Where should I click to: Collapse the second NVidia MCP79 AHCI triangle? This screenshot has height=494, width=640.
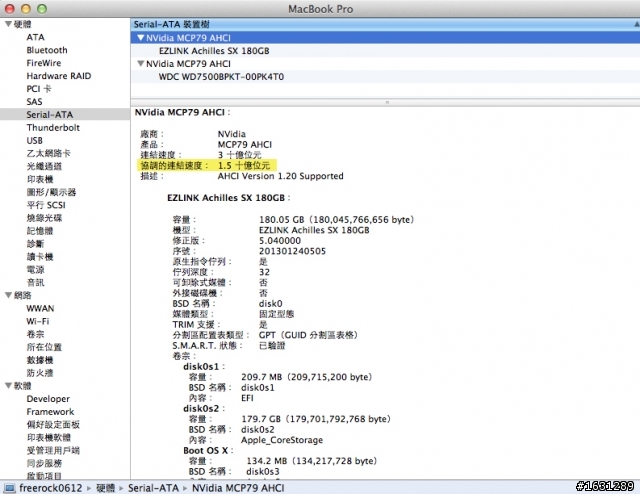point(141,64)
